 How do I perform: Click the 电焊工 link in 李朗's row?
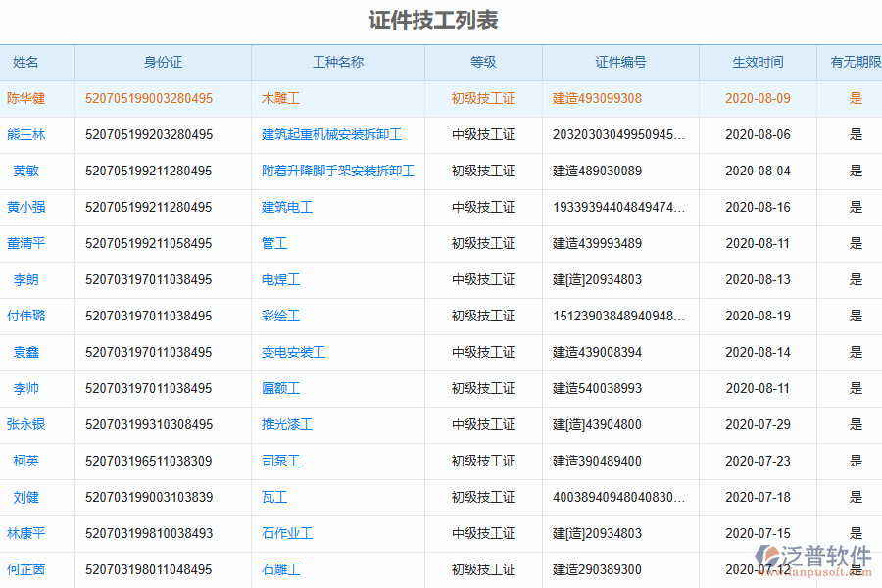click(281, 279)
